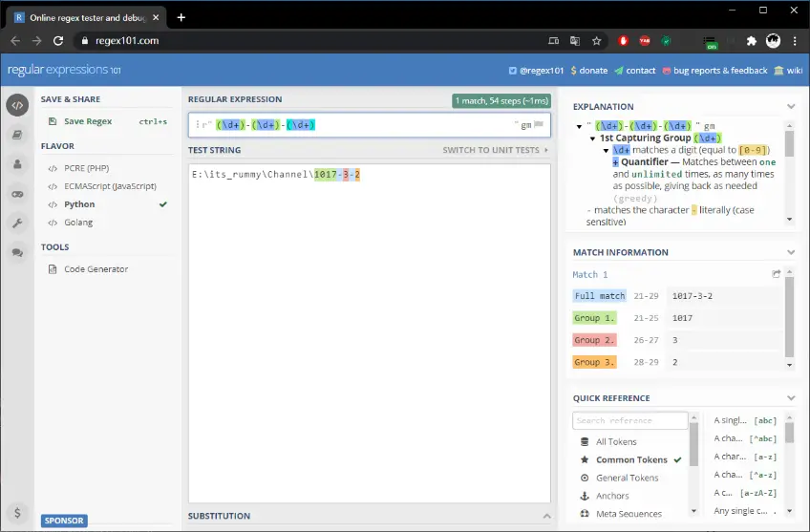Click the regex flags flag icon
Image resolution: width=810 pixels, height=532 pixels.
click(539, 124)
